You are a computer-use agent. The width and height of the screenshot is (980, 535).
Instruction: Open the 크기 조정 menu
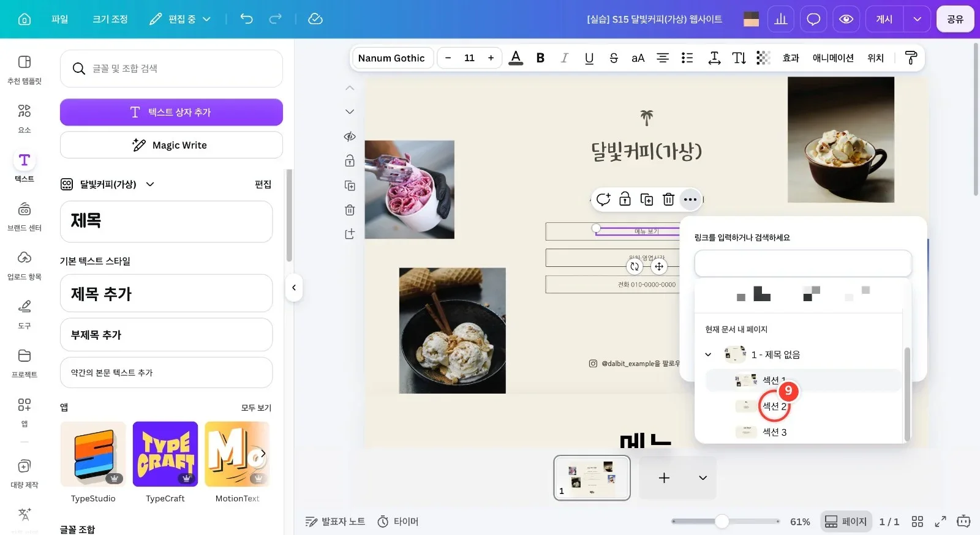110,19
